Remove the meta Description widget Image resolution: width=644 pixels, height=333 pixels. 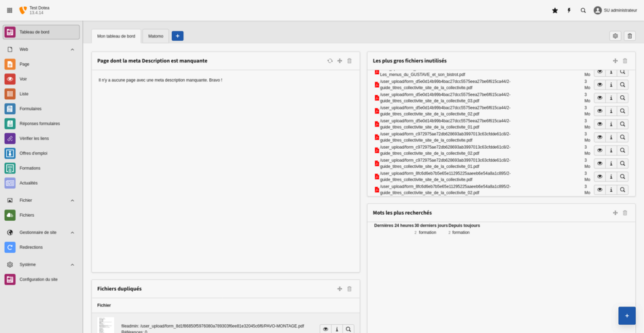[350, 61]
